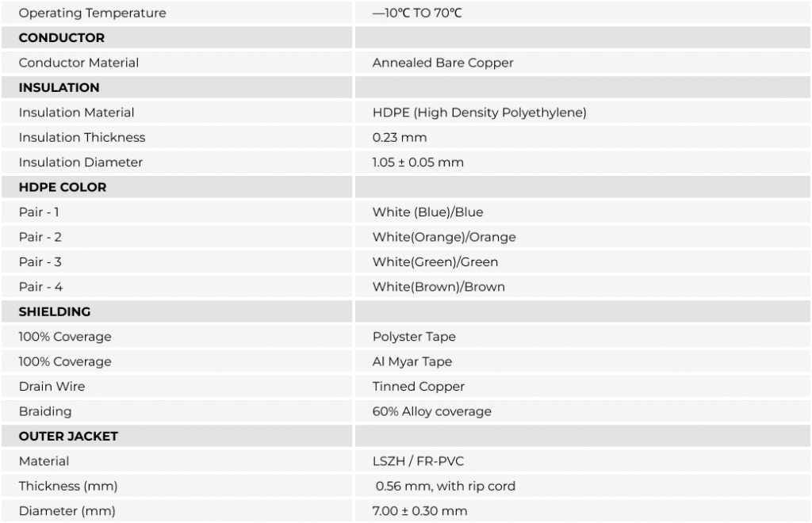812x523 pixels.
Task: Click the Al Myar Tape value
Action: point(412,361)
